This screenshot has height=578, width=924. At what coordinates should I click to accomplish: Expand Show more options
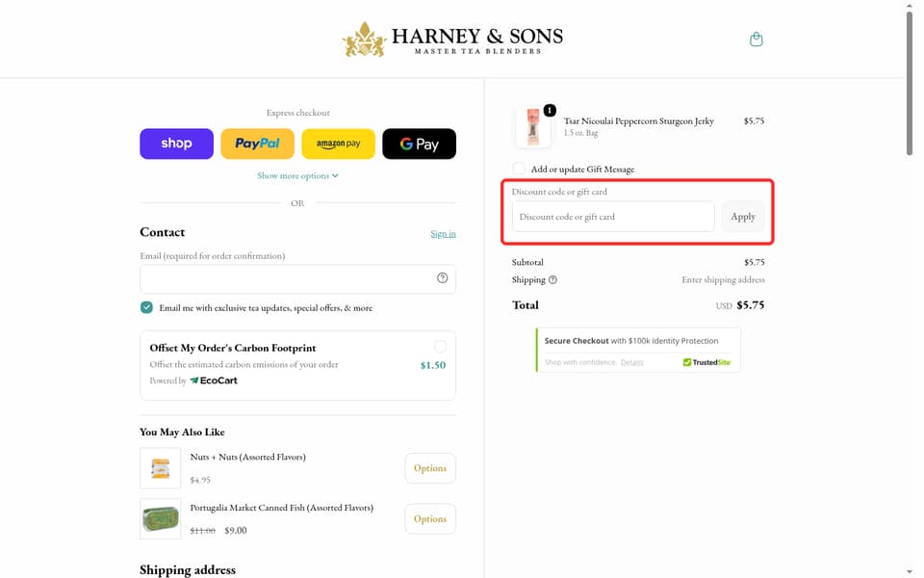tap(297, 175)
